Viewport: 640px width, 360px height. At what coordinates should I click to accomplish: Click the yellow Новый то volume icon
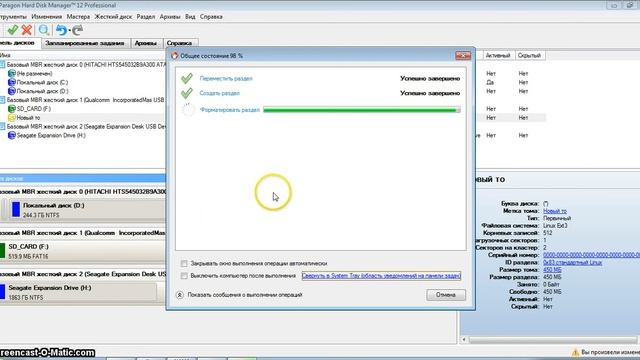pyautogui.click(x=12, y=118)
